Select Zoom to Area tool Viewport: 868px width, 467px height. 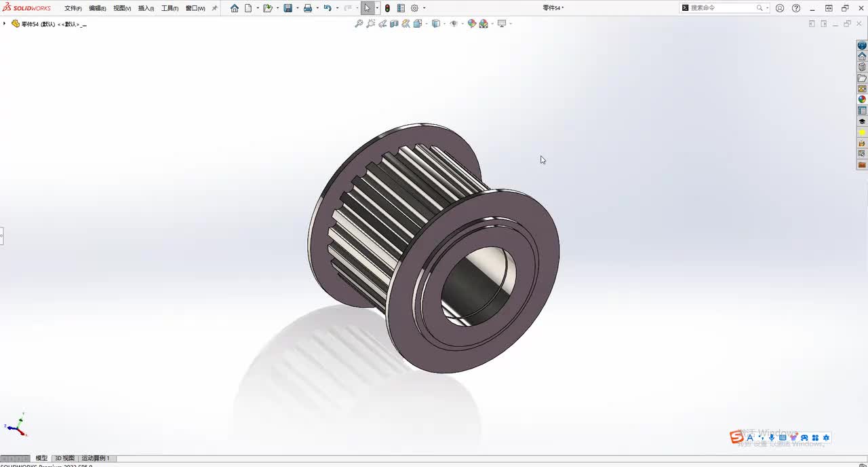pos(370,24)
